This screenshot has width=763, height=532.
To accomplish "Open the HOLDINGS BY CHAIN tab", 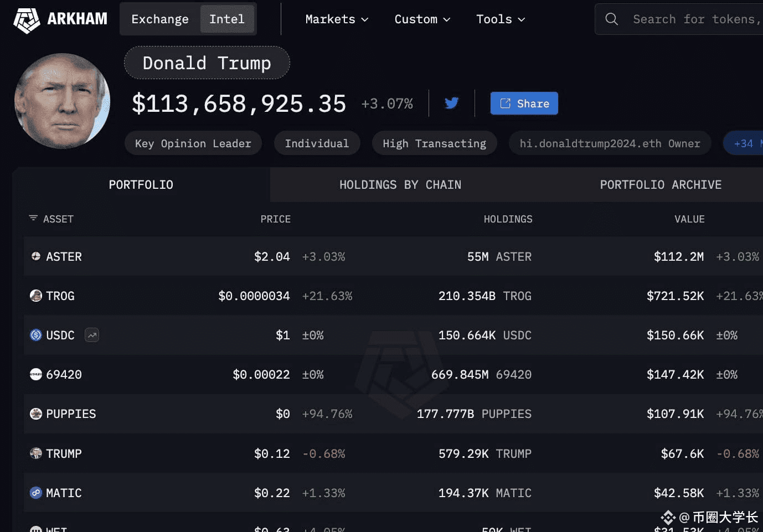I will point(400,185).
